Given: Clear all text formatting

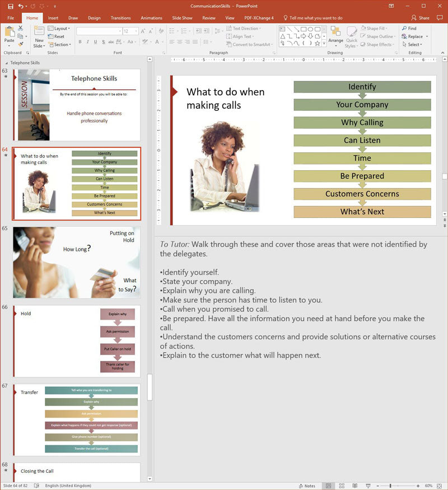Looking at the screenshot, I should click(161, 31).
